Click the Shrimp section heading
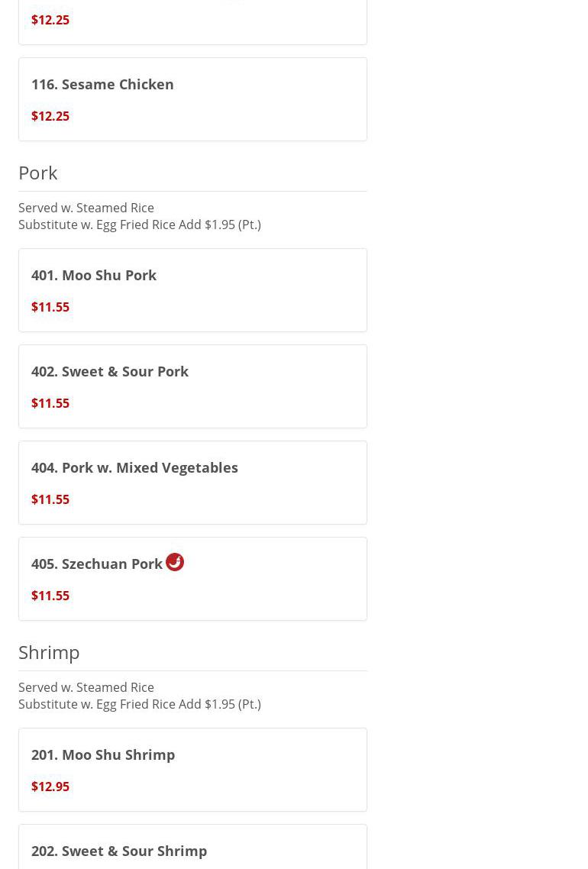 pos(49,652)
